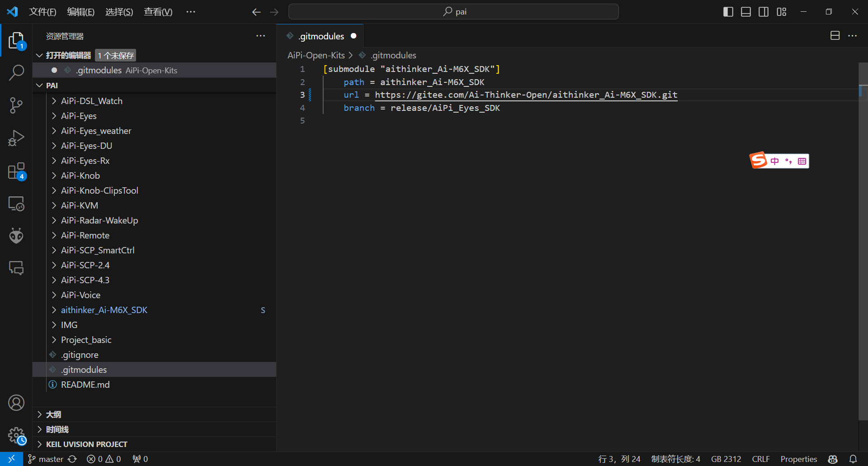
Task: Click the no-ports-forwarded status item
Action: (140, 459)
